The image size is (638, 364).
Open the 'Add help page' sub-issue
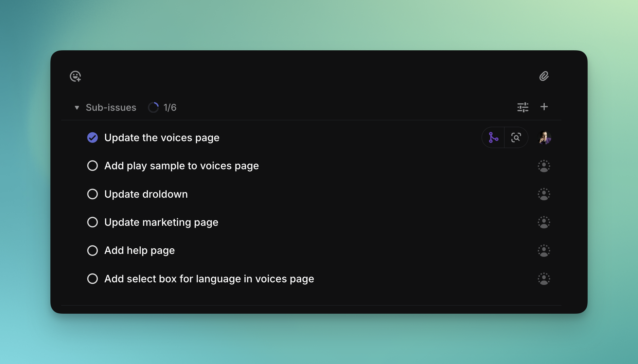pos(139,250)
